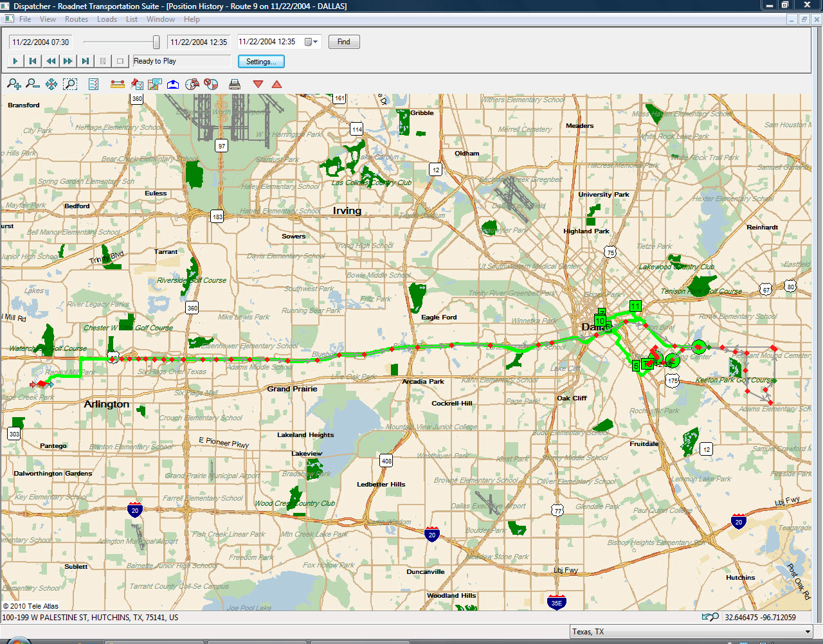823x644 pixels.
Task: Click the printer icon in toolbar
Action: [235, 84]
